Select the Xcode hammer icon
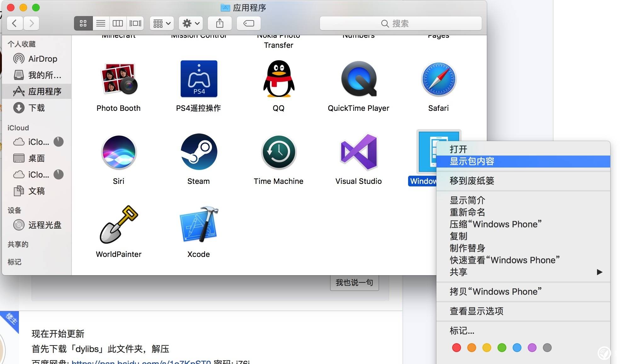Screen dimensions: 643x364 click(x=199, y=225)
